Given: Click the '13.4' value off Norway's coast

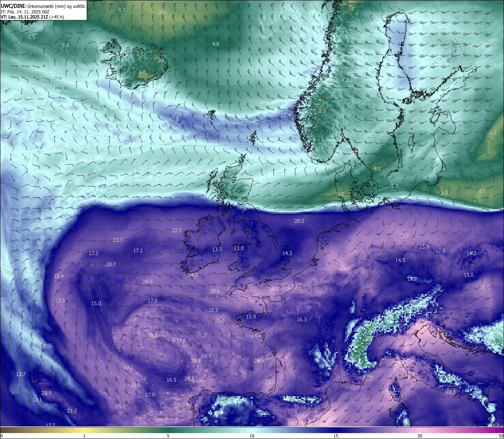Looking at the screenshot, I should [x=286, y=115].
